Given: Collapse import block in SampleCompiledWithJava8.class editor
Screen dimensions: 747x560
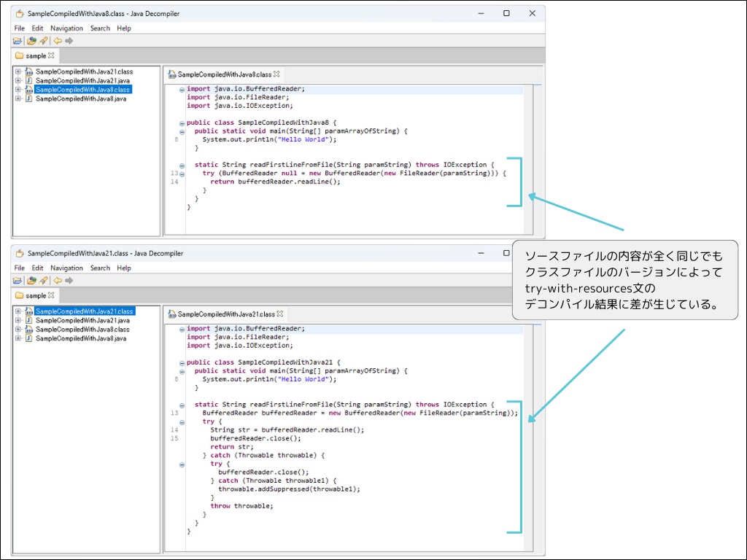Looking at the screenshot, I should click(182, 89).
